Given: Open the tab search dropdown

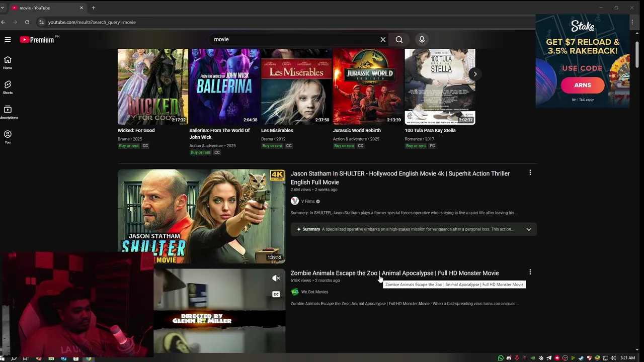Looking at the screenshot, I should click(x=2, y=8).
